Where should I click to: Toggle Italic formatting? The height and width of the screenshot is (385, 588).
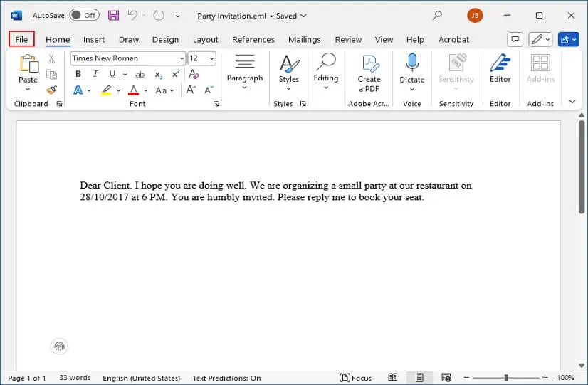[x=95, y=74]
